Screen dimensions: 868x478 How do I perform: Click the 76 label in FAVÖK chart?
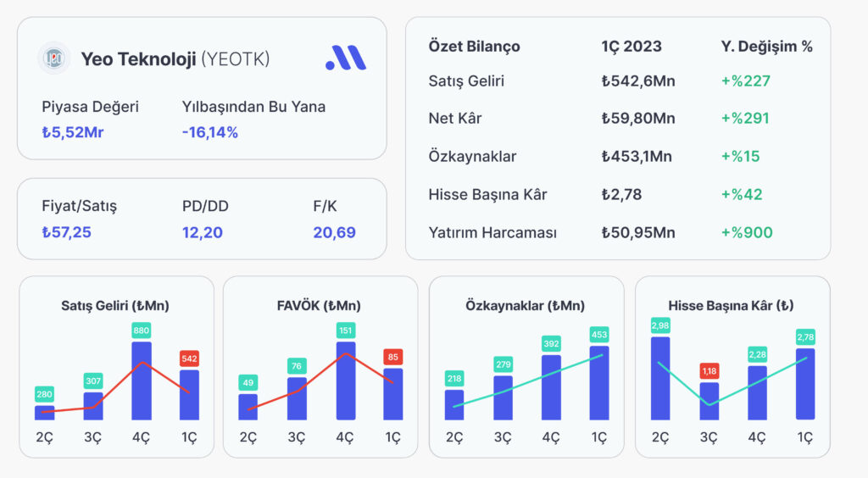pos(297,365)
